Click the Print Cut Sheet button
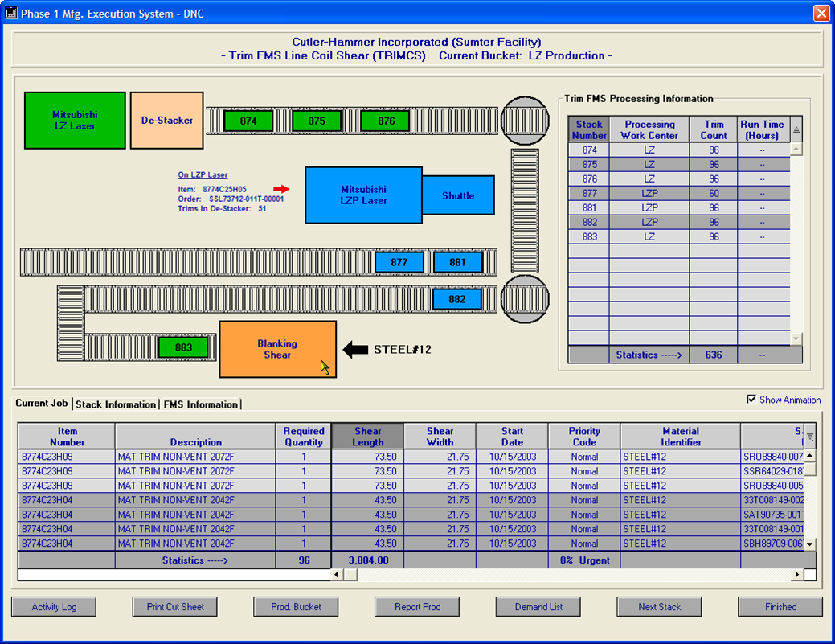 pos(175,607)
